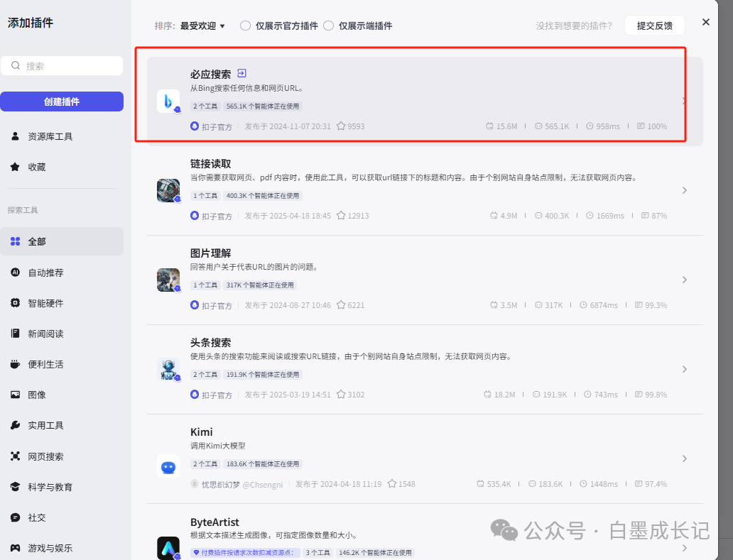733x560 pixels.
Task: Click the 没找到想要的插件? text
Action: pos(574,26)
